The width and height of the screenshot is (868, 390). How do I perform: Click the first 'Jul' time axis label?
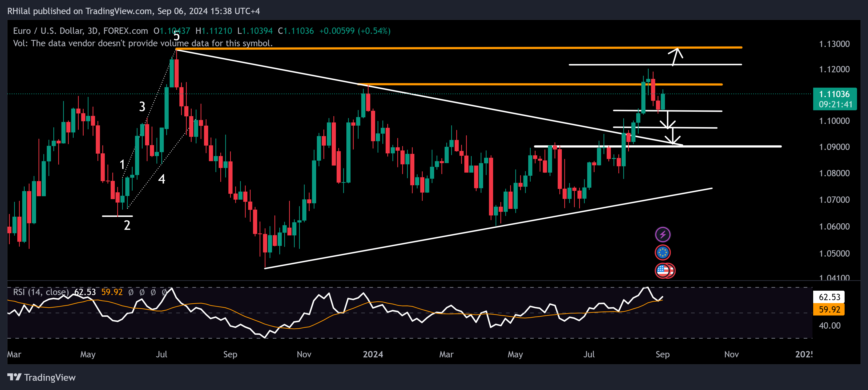tap(162, 354)
